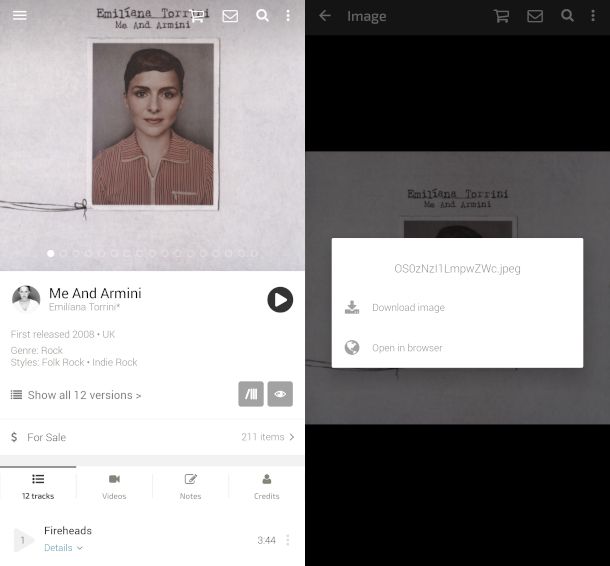Select filename OS0zNzI1LmpwZWc.jpeg text
Image resolution: width=610 pixels, height=566 pixels.
pyautogui.click(x=457, y=269)
